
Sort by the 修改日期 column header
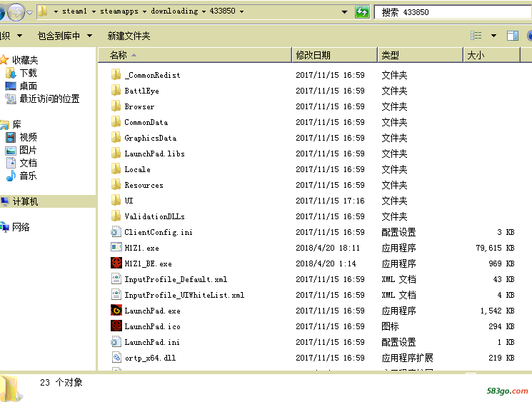[x=334, y=55]
